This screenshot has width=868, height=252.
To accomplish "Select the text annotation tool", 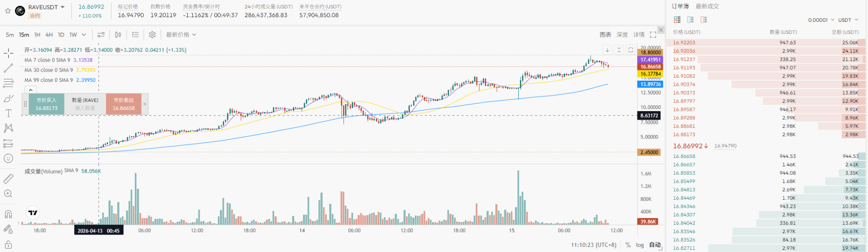I will coord(8,113).
